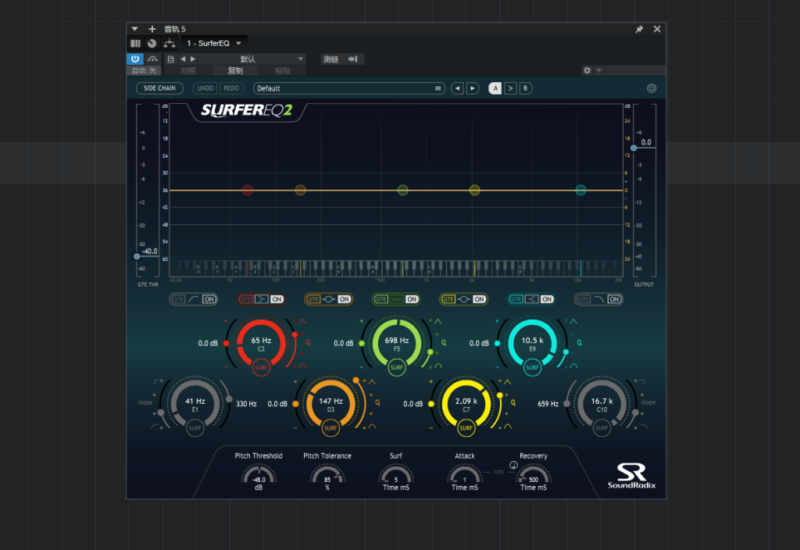Screen dimensions: 800x550
Task: Click the cyan band node on graph
Action: [581, 190]
